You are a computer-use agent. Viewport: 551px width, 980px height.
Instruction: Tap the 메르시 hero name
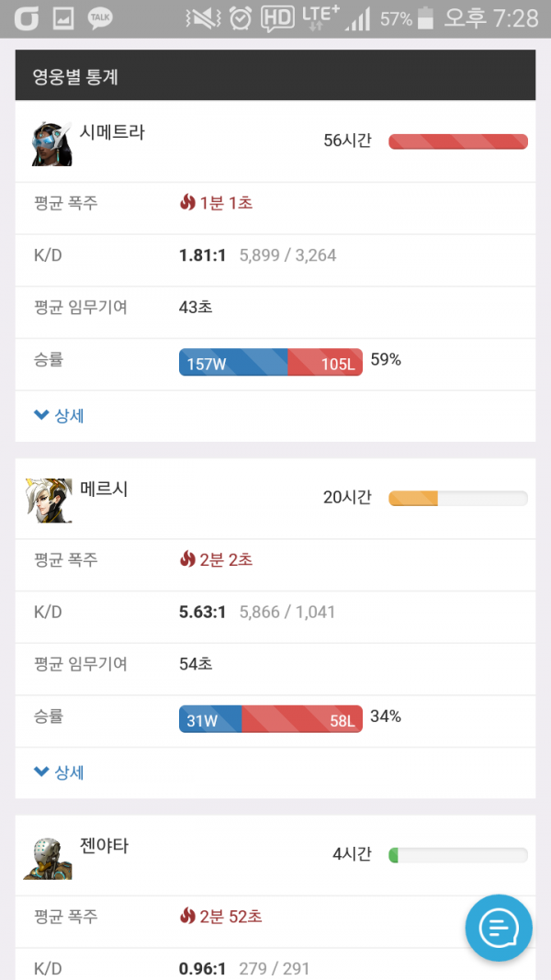(x=104, y=489)
